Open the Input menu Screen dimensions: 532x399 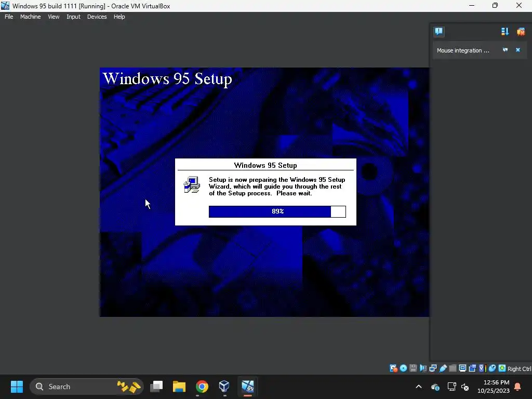point(73,17)
